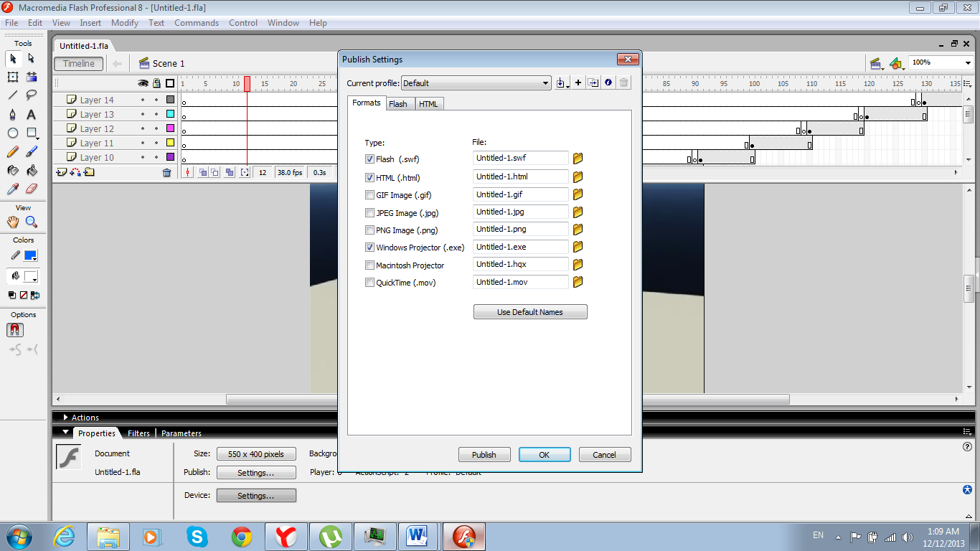Screen dimensions: 980x551
Task: Switch to the HTML tab
Action: 429,104
